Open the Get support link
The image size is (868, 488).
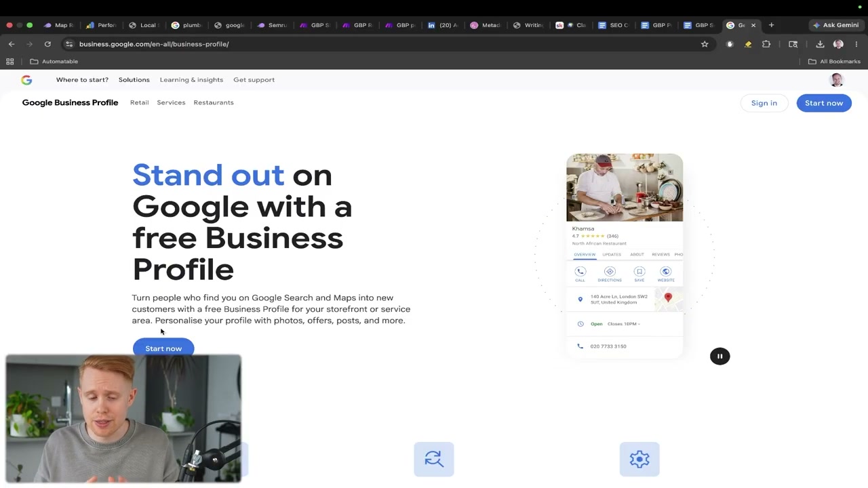(254, 80)
